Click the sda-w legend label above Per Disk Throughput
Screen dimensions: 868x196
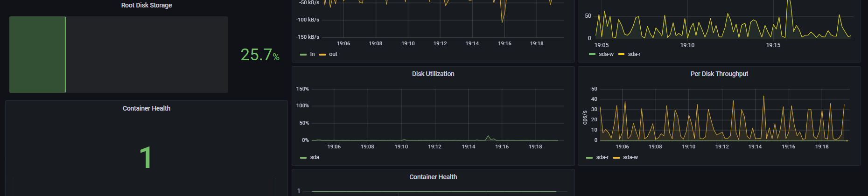click(606, 54)
